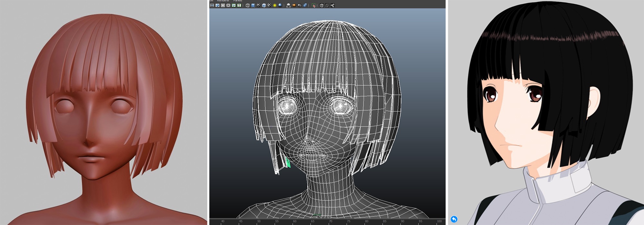
Task: Toggle the gate mask icon
Action: coord(223,5)
